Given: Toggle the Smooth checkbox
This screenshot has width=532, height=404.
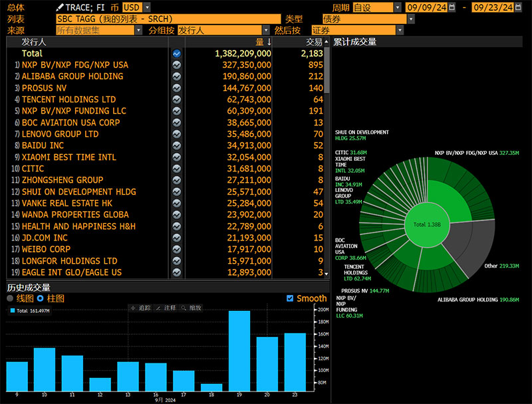Looking at the screenshot, I should 289,299.
